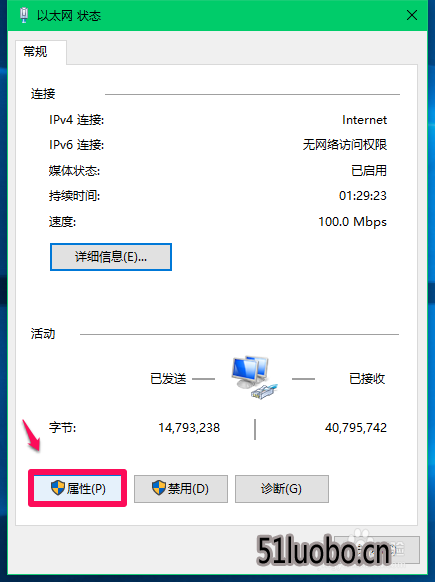Click the shield icon on 属性(P) button

(58, 488)
